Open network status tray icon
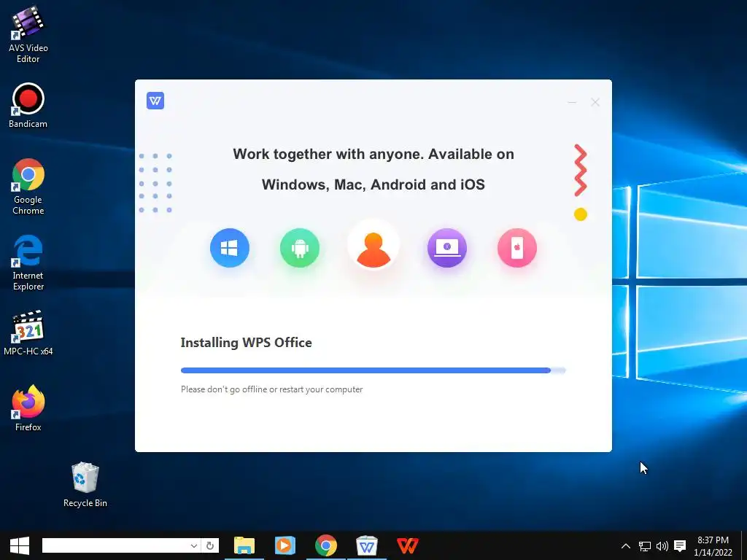Viewport: 747px width, 560px height. 645,545
